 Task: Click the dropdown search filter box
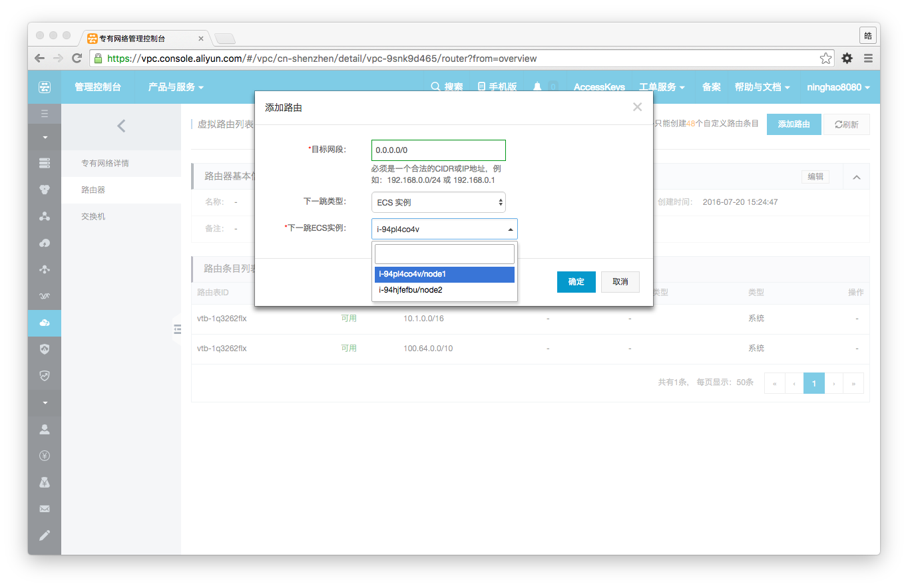click(x=444, y=254)
